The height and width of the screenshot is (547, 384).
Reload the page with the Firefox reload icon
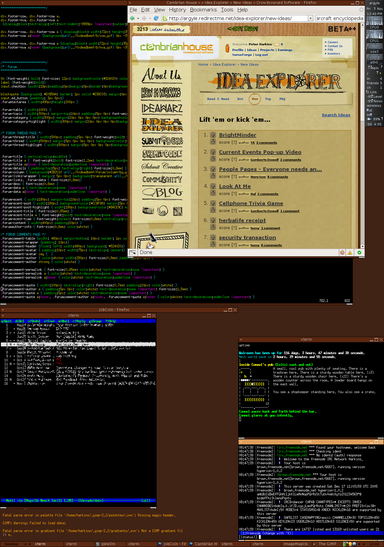pyautogui.click(x=156, y=18)
